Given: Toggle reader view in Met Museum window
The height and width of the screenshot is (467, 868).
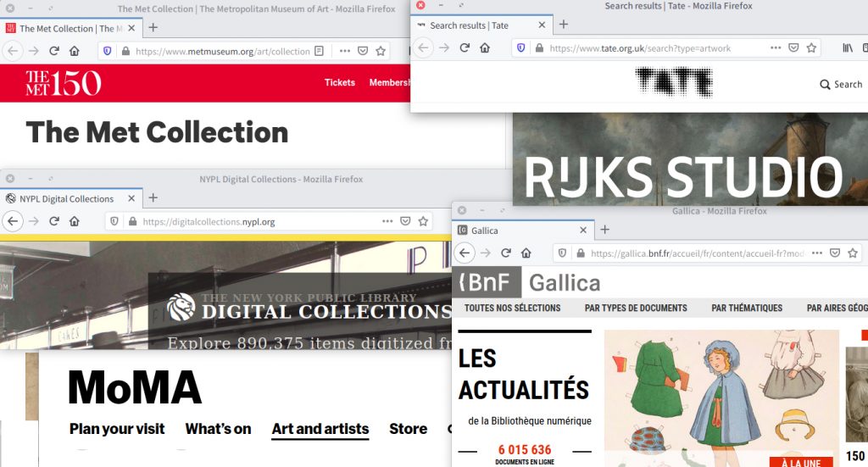Looking at the screenshot, I should [319, 51].
